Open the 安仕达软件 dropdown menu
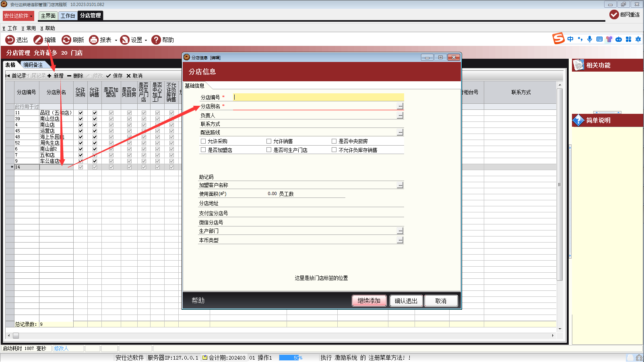644x362 pixels. coord(18,16)
